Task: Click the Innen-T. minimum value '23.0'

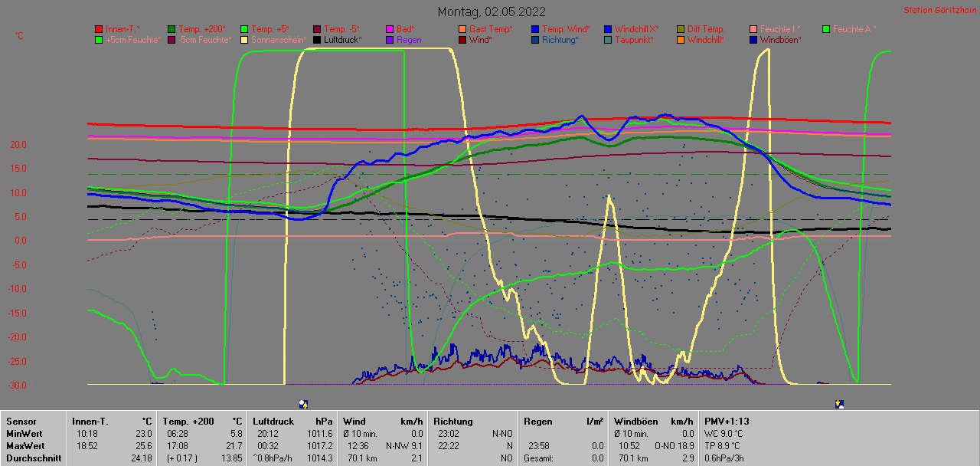Action: 143,434
